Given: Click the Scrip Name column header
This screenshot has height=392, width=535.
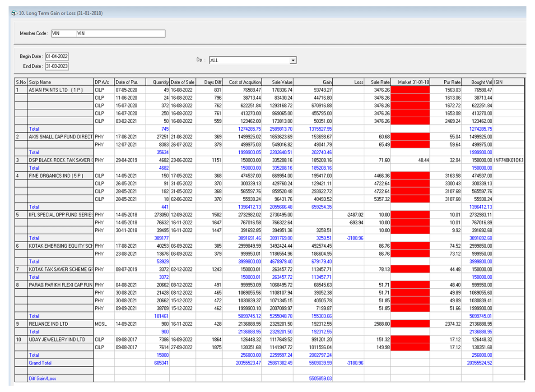Looking at the screenshot, I should 60,82.
